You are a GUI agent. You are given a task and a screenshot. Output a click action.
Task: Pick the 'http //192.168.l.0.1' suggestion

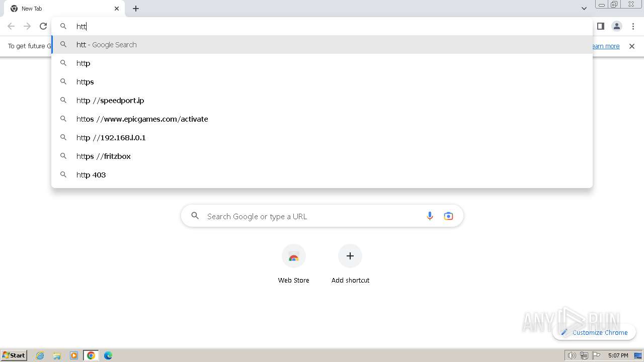pos(322,138)
